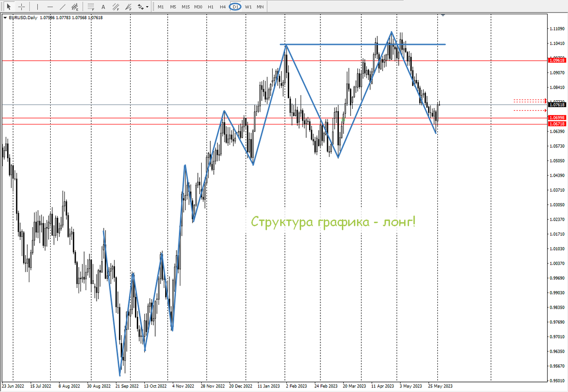Image resolution: width=568 pixels, height=392 pixels.
Task: Activate the Crosshair tool
Action: (21, 7)
